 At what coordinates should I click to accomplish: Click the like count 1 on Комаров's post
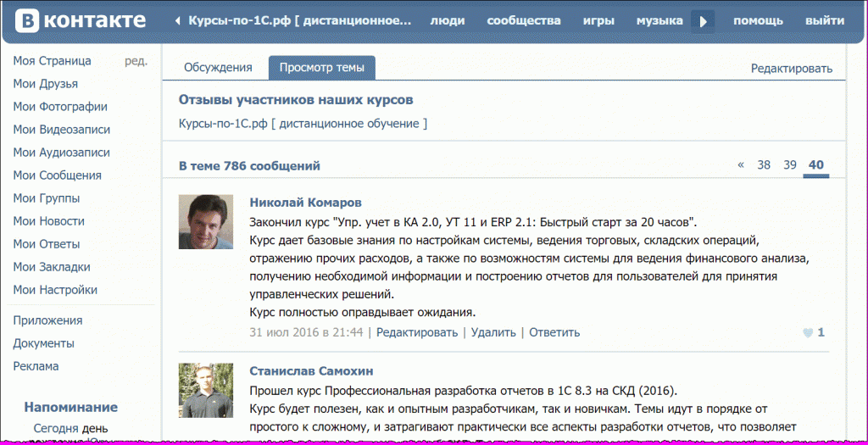pos(821,332)
